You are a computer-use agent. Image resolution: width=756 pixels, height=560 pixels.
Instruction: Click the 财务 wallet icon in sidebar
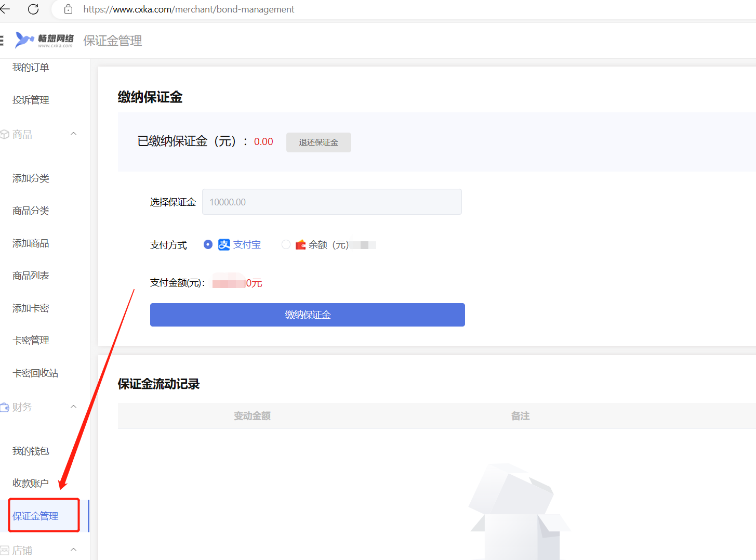pos(5,407)
